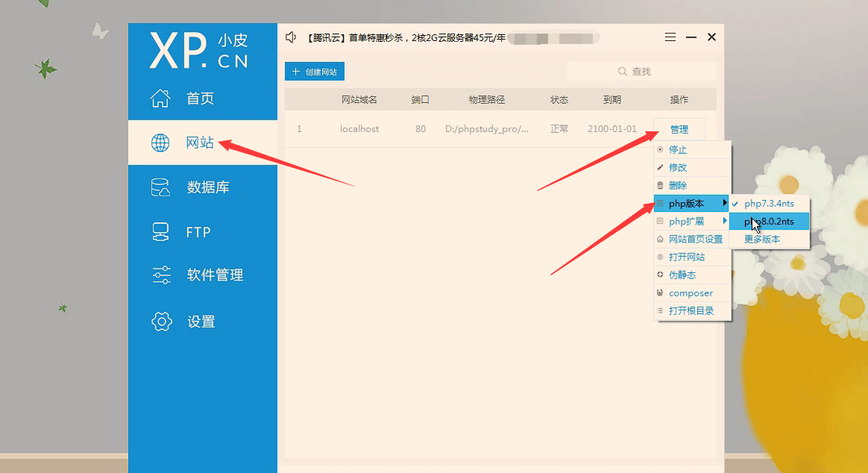Screen dimensions: 868x473
Task: Click the 2100-01-01 expiry date
Action: click(x=612, y=128)
